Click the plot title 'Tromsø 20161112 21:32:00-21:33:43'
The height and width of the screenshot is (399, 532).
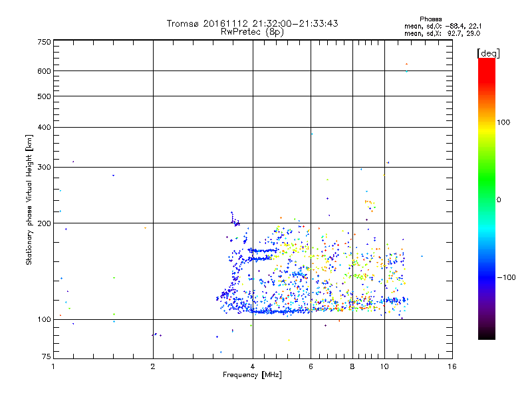coord(252,23)
